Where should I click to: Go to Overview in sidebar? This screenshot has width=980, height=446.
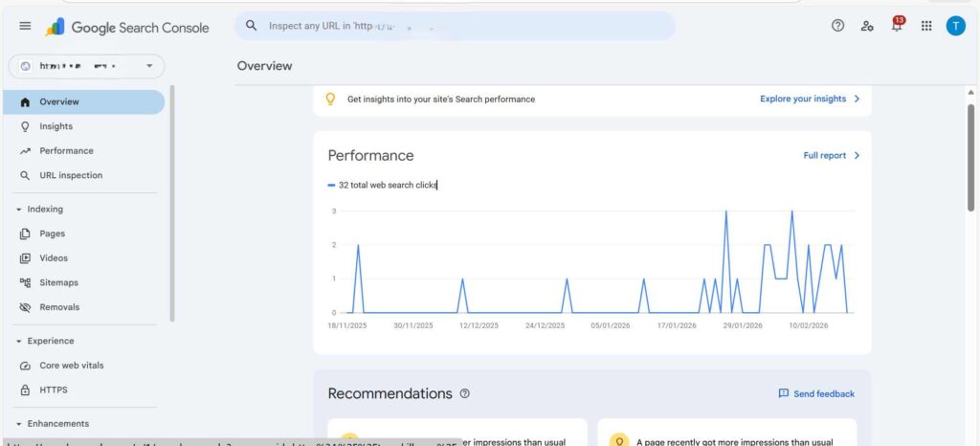click(84, 101)
